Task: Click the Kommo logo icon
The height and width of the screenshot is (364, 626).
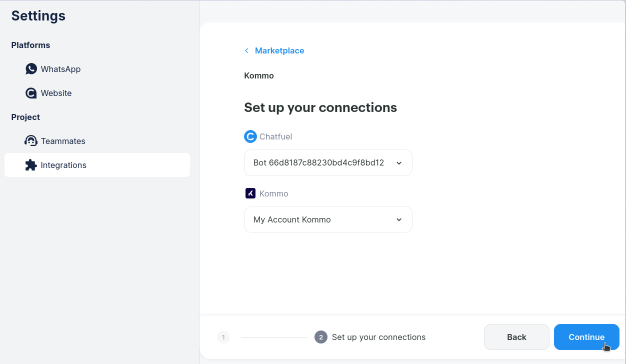Action: point(250,193)
